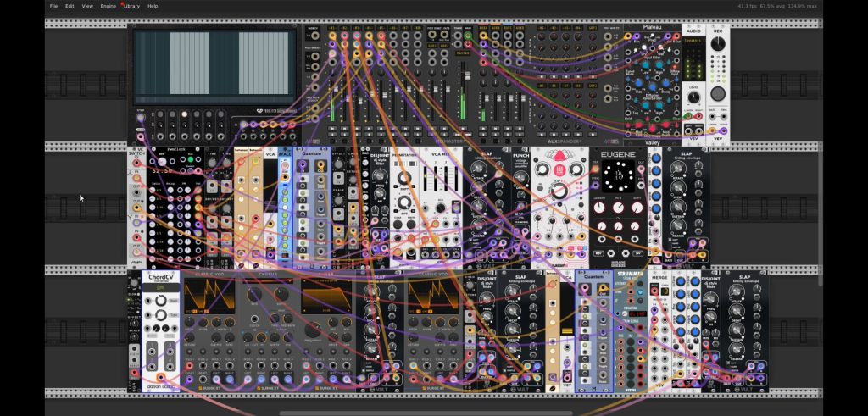Image resolution: width=868 pixels, height=416 pixels.
Task: Click the -01- track label on MixMaster
Action: pyautogui.click(x=332, y=27)
